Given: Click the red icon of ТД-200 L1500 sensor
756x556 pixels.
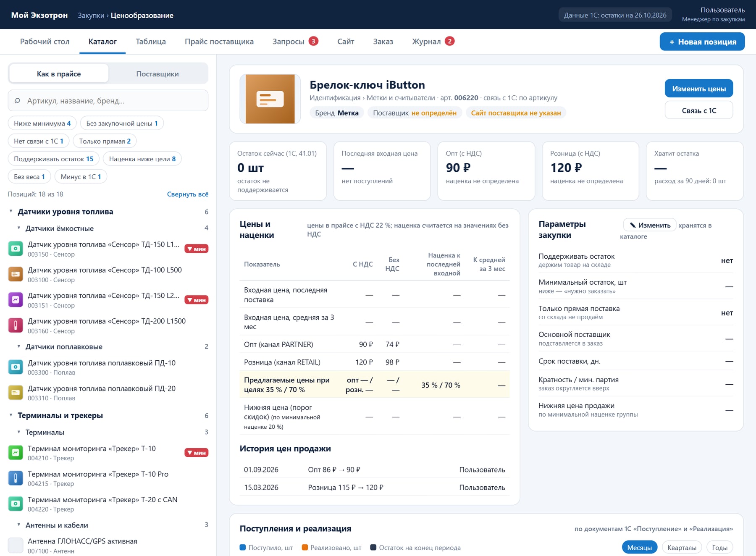Looking at the screenshot, I should 16,325.
